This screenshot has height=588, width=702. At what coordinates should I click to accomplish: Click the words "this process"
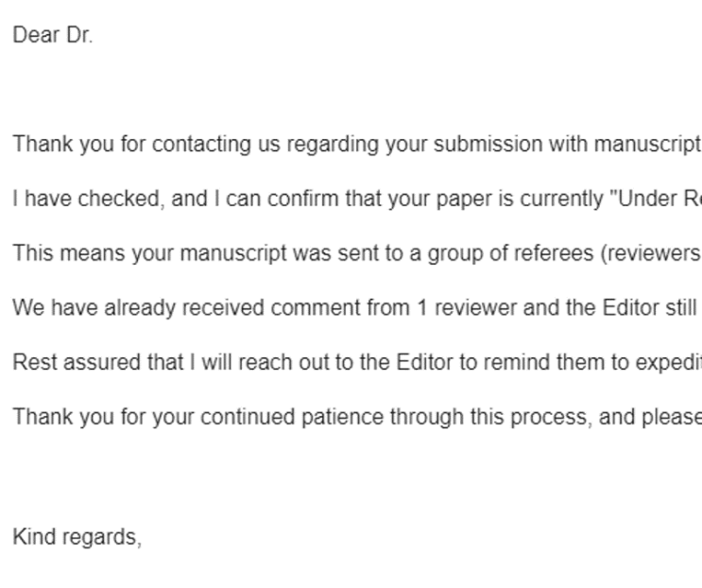pos(528,417)
